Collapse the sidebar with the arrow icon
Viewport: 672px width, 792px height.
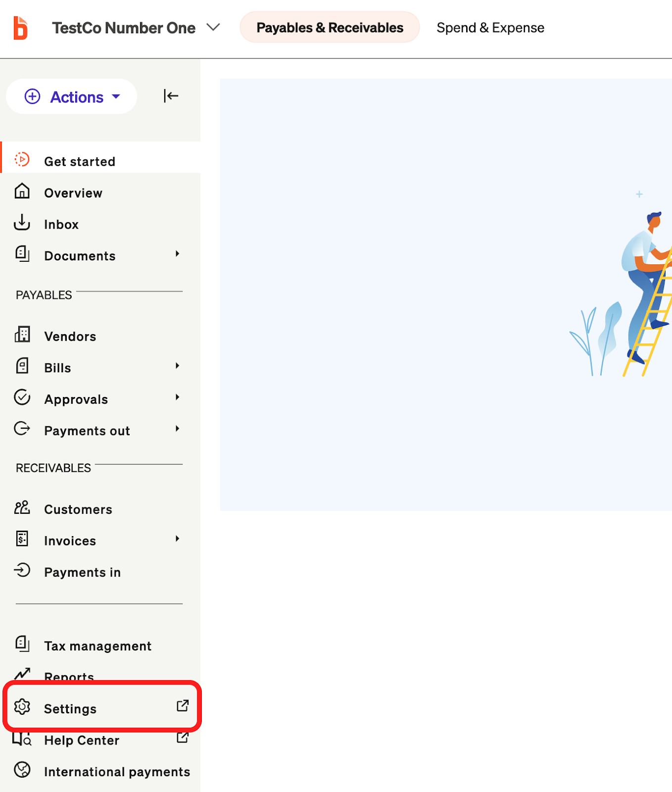click(x=171, y=96)
